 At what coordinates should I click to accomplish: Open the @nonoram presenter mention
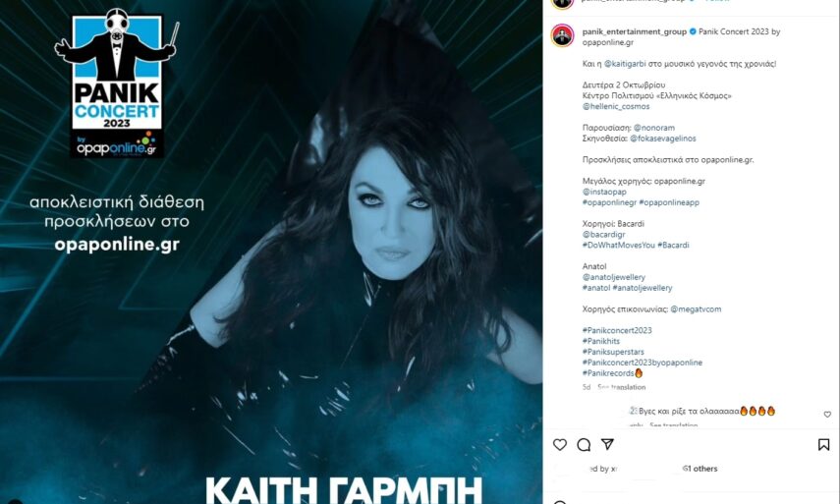654,128
